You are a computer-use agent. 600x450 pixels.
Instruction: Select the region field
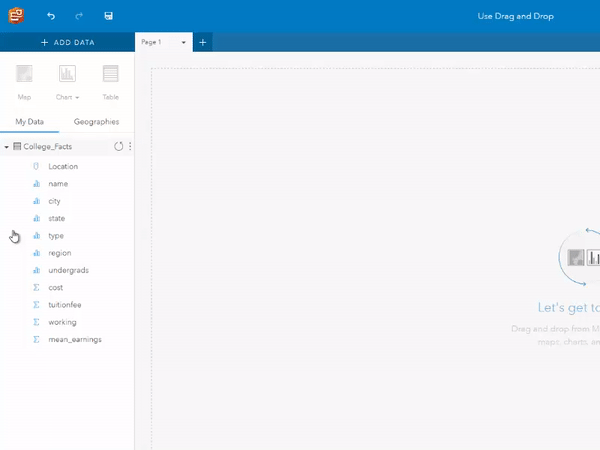point(60,253)
